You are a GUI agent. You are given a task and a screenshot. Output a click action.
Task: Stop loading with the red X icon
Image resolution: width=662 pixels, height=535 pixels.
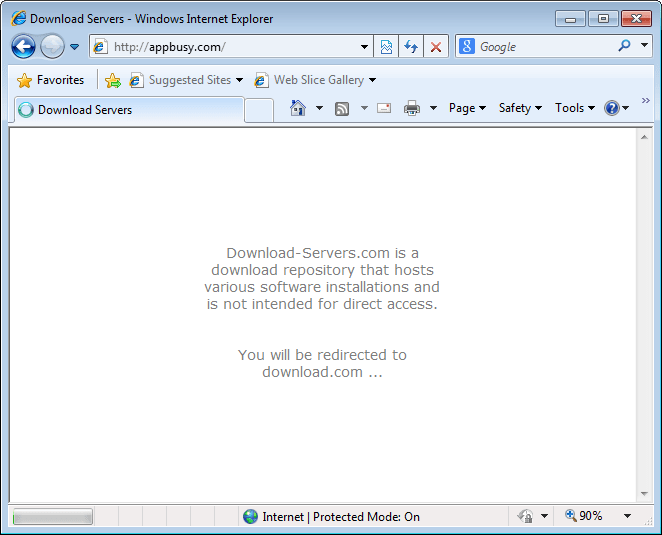436,47
